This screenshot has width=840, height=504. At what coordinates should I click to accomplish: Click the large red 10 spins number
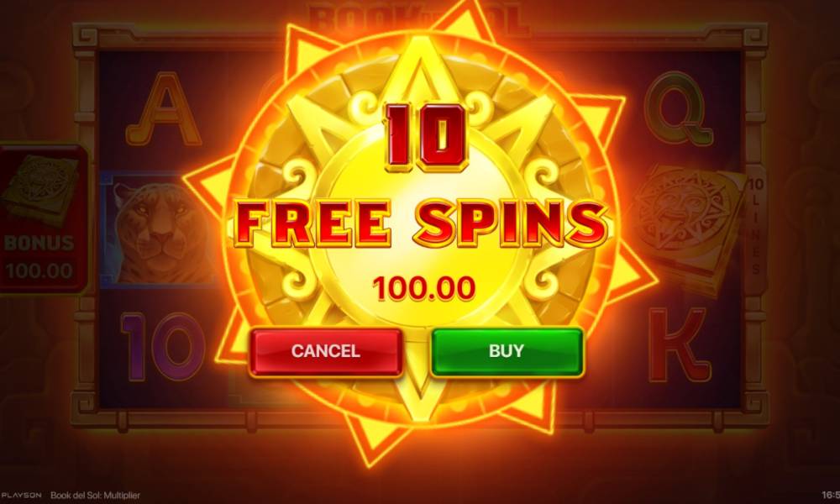tap(425, 137)
